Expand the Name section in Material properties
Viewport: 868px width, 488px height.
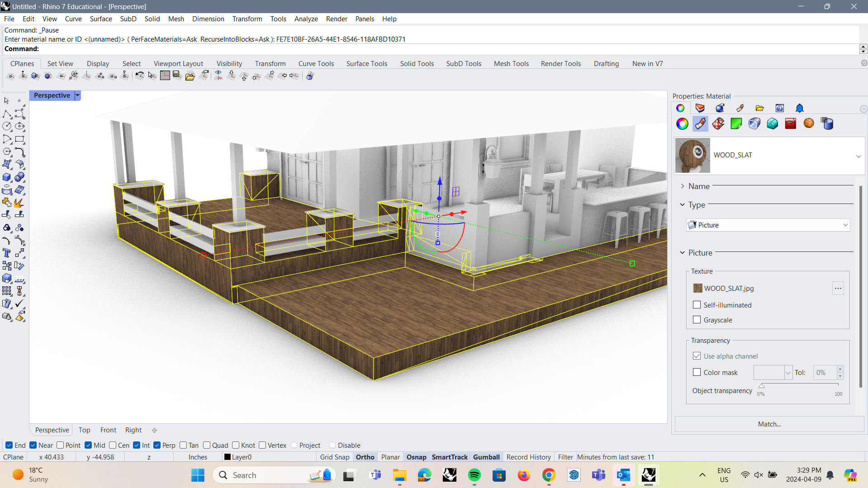tap(683, 186)
